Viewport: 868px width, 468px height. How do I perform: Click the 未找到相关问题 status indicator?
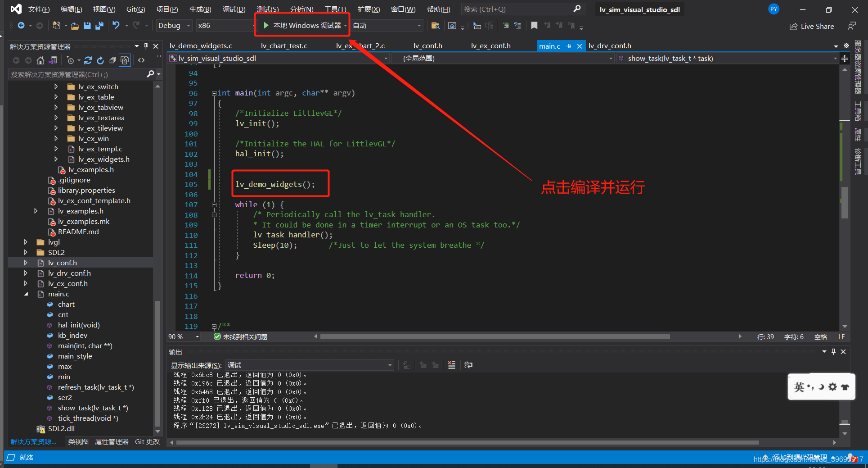[x=240, y=337]
